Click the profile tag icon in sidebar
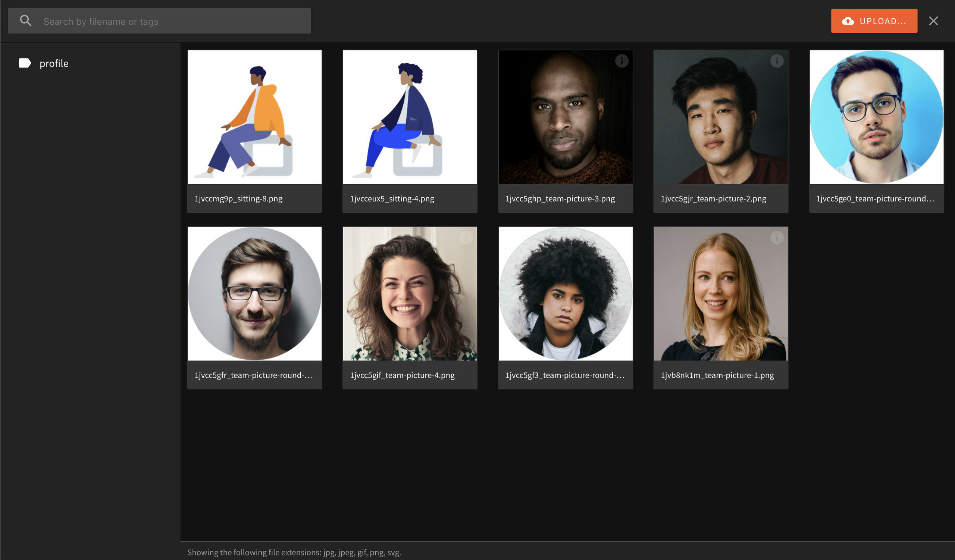The image size is (955, 560). pos(25,63)
